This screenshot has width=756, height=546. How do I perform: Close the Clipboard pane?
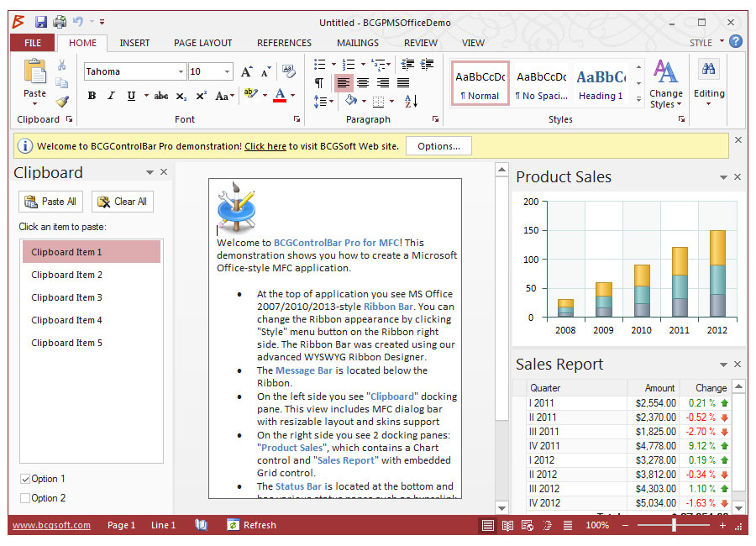pyautogui.click(x=164, y=172)
